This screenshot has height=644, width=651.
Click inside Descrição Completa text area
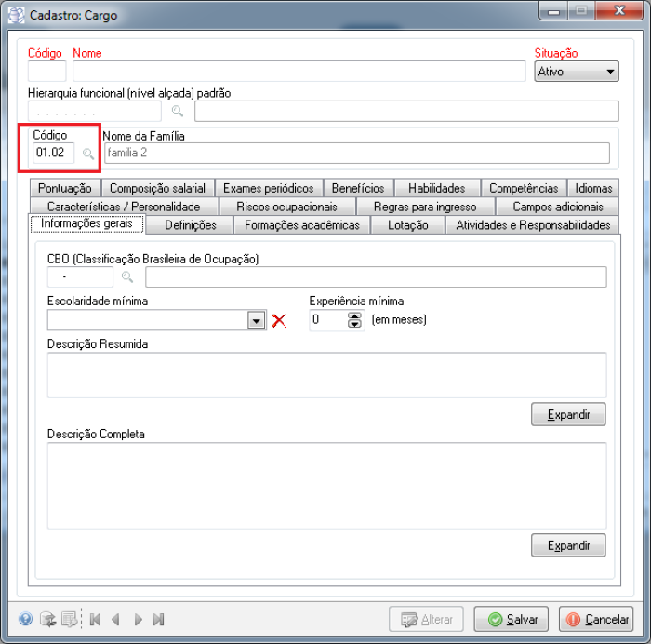pos(325,484)
